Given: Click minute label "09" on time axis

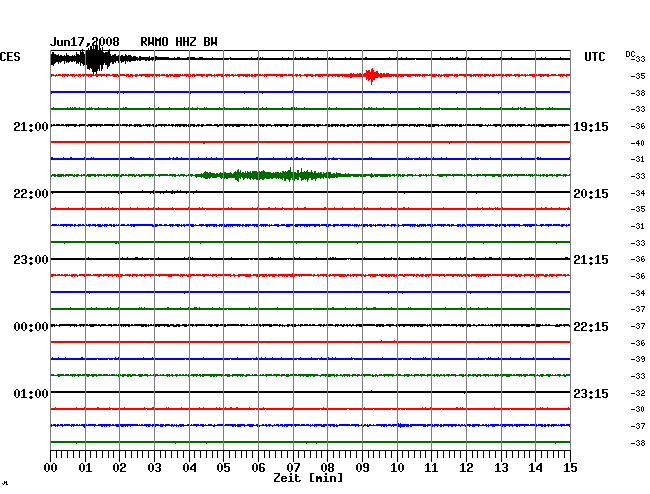Looking at the screenshot, I should coord(362,467).
